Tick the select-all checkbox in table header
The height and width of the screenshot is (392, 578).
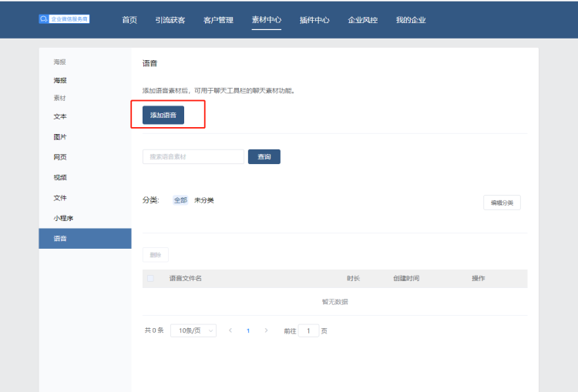coord(150,278)
